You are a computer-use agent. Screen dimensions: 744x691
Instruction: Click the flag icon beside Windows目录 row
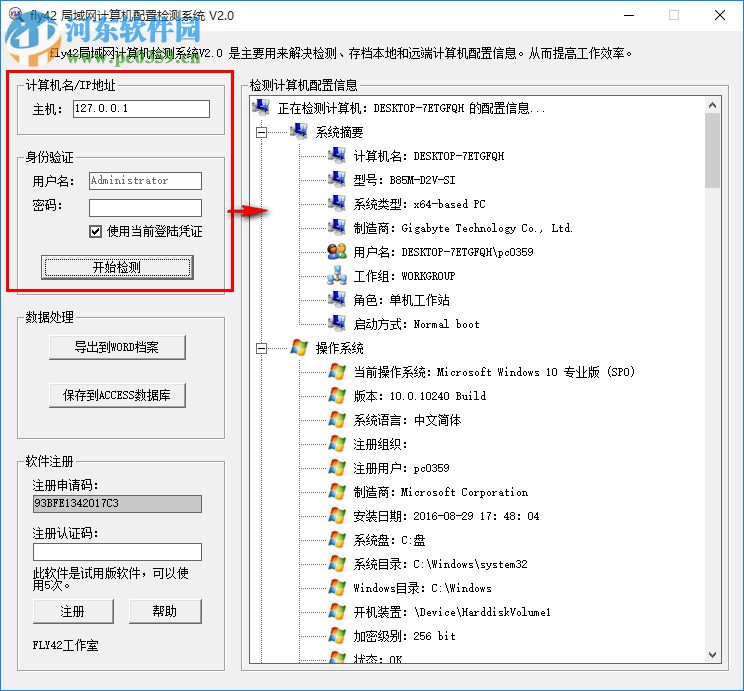(x=337, y=588)
